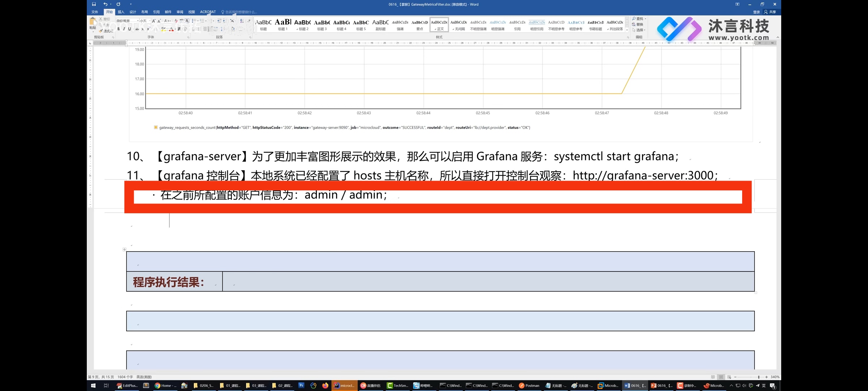Image resolution: width=868 pixels, height=391 pixels.
Task: Click the zoom in plus icon
Action: tap(766, 377)
